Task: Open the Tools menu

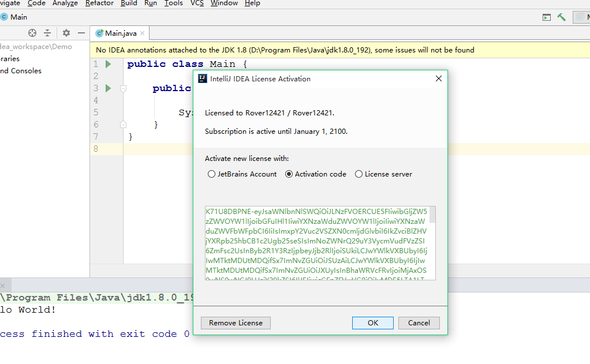Action: [173, 3]
